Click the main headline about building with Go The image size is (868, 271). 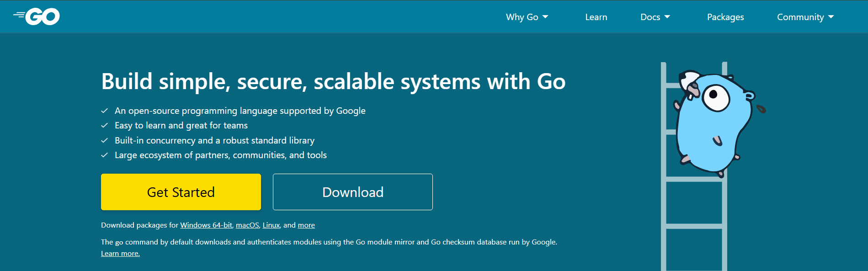coord(333,82)
